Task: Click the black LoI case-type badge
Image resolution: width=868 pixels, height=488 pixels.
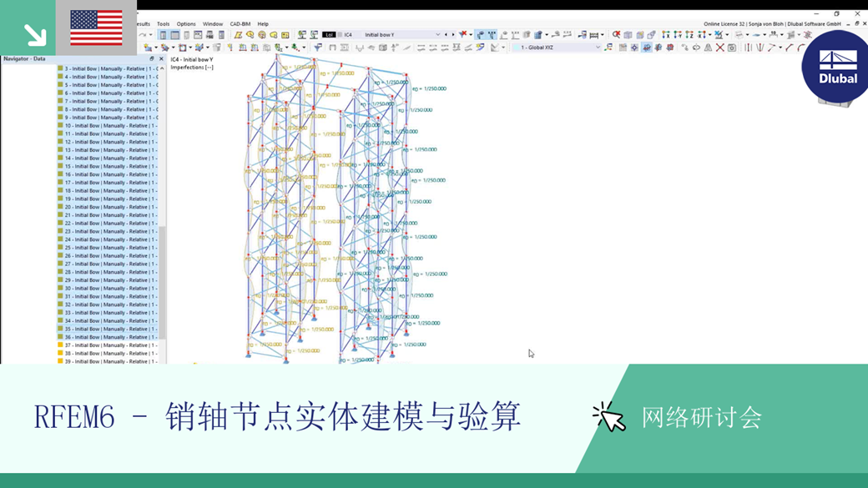Action: [x=328, y=34]
